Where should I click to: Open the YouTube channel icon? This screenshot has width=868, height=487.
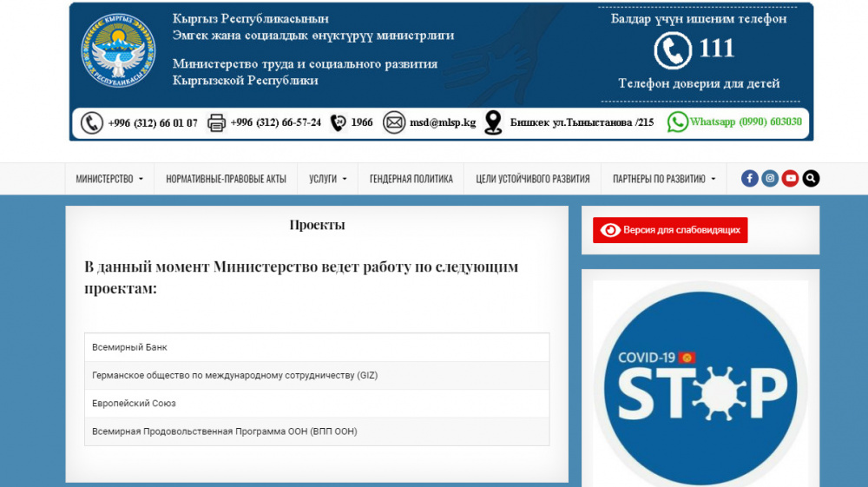pos(790,179)
